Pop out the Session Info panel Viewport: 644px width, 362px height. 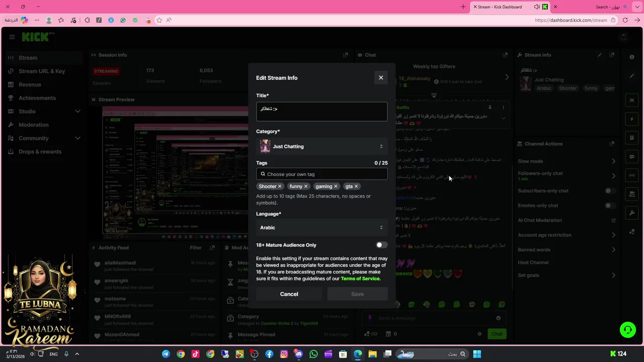tap(345, 55)
